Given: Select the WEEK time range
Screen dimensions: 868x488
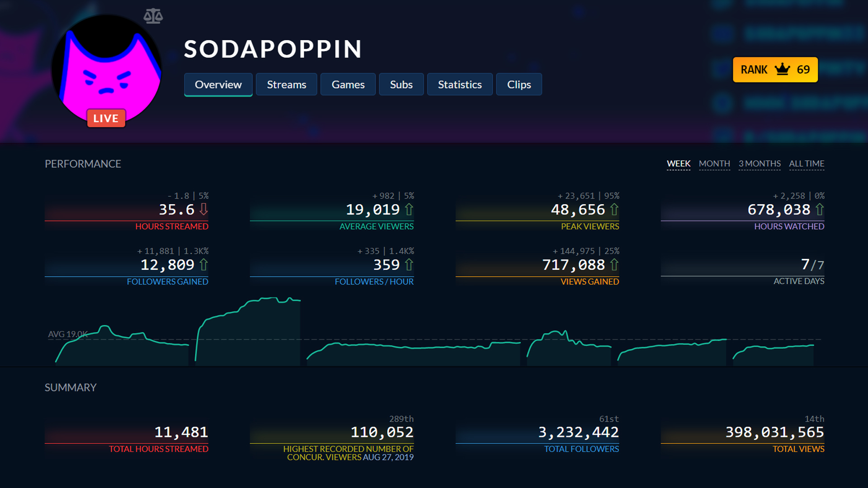Looking at the screenshot, I should click(x=679, y=164).
